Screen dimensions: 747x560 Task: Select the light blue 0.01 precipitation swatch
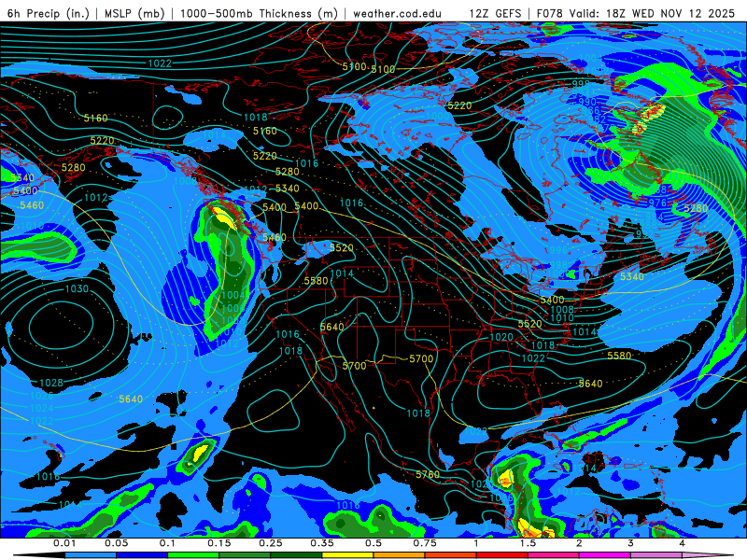90,555
